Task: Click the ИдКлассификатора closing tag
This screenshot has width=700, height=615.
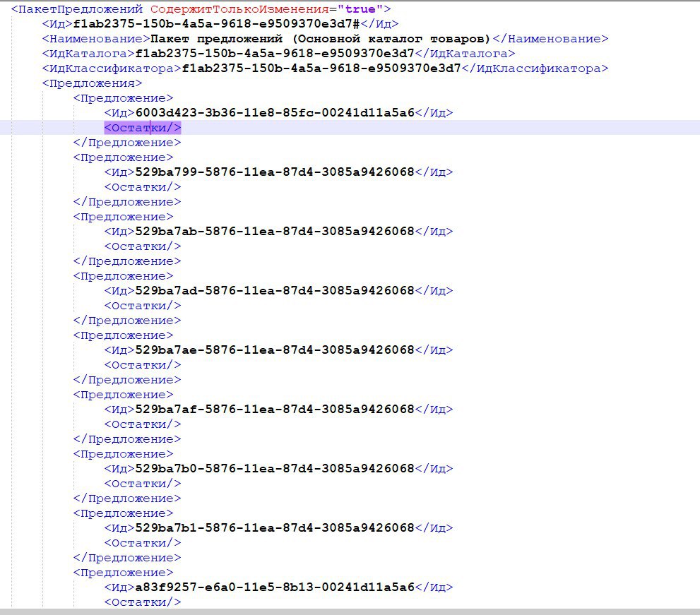Action: (x=535, y=68)
